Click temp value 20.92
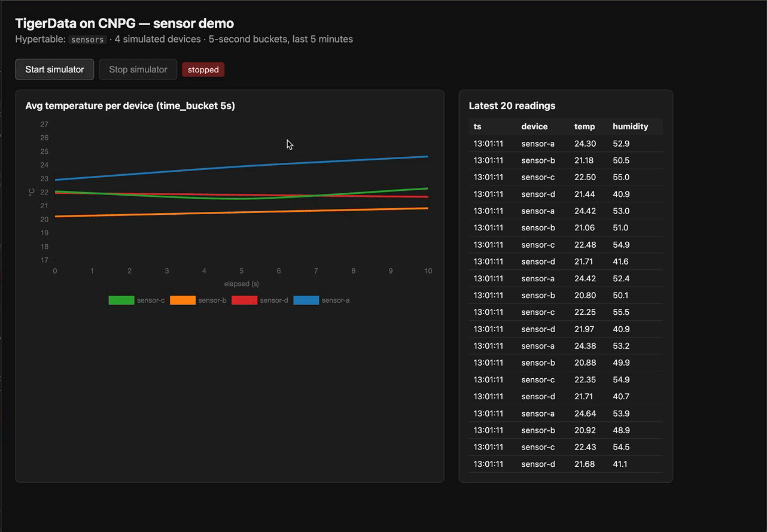Viewport: 767px width, 532px height. 585,430
